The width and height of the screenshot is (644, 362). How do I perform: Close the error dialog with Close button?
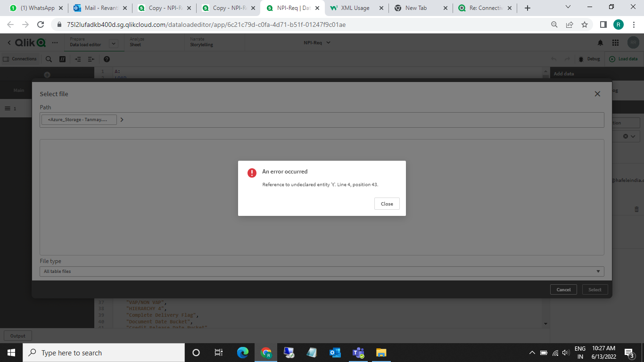387,204
